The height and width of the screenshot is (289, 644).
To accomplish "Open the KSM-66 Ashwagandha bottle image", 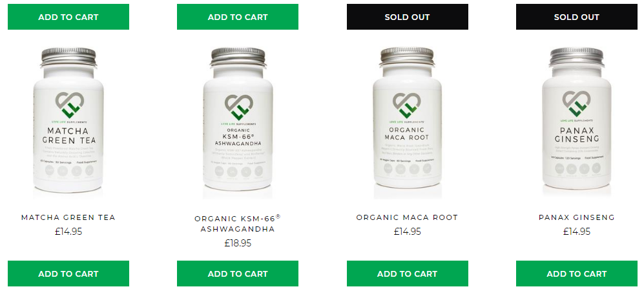I will 238,120.
